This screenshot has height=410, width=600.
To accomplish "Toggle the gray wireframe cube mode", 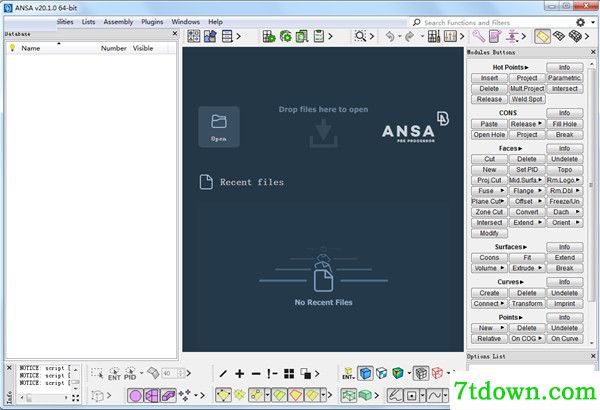I will pyautogui.click(x=421, y=373).
